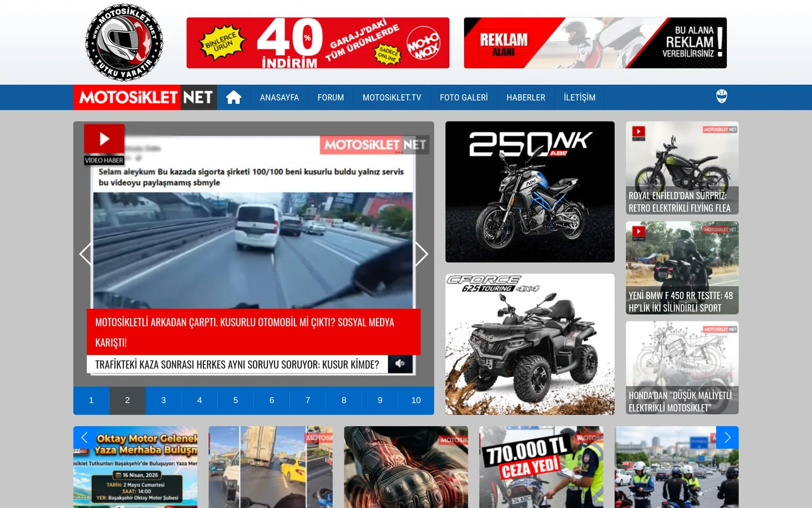Click play icon on BMW F 450 card

point(638,231)
